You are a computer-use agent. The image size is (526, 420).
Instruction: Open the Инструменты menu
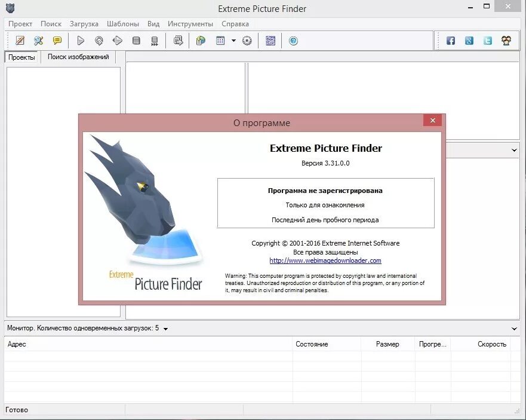[190, 24]
